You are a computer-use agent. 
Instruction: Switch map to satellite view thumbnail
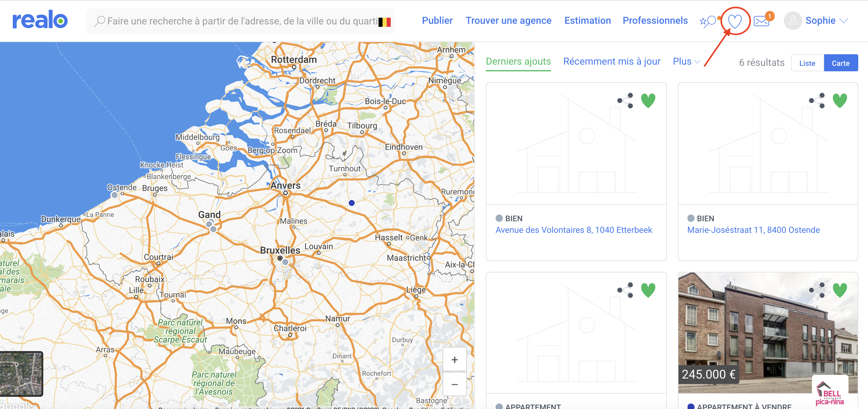pyautogui.click(x=21, y=373)
